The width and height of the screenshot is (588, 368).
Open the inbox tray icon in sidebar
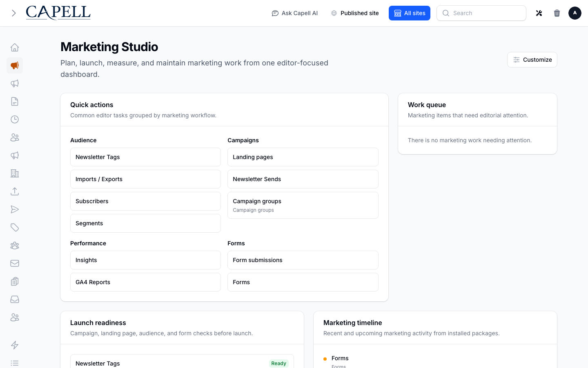point(15,299)
